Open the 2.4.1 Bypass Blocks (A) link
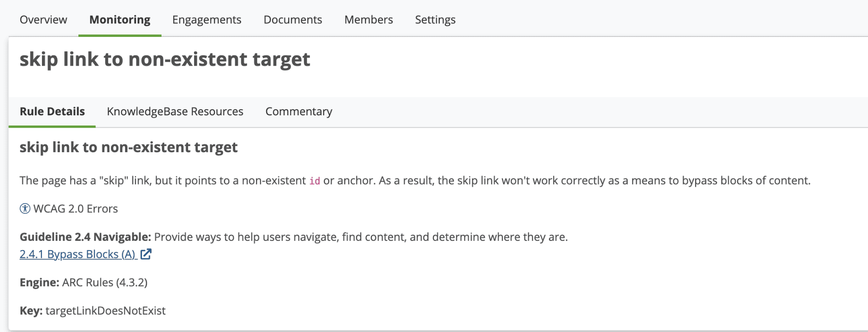 (78, 254)
